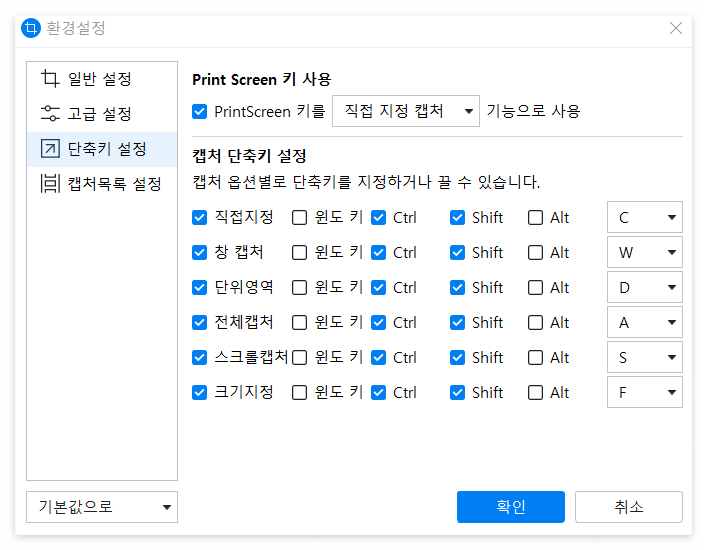Enable 윈도 키 for 직접지정 row
Viewport: 707px width, 550px height.
pos(299,218)
